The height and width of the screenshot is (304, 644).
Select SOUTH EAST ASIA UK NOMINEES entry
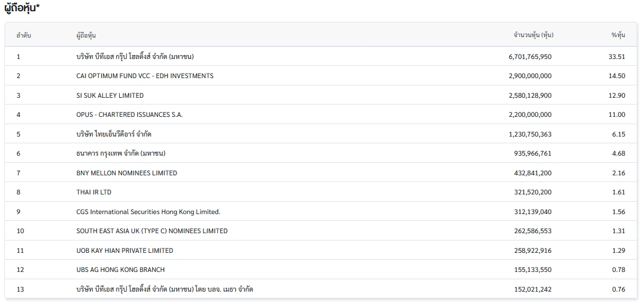[x=152, y=231]
